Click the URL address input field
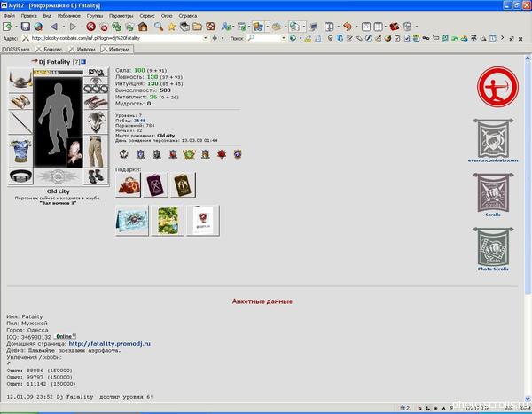This screenshot has width=532, height=414. (116, 38)
